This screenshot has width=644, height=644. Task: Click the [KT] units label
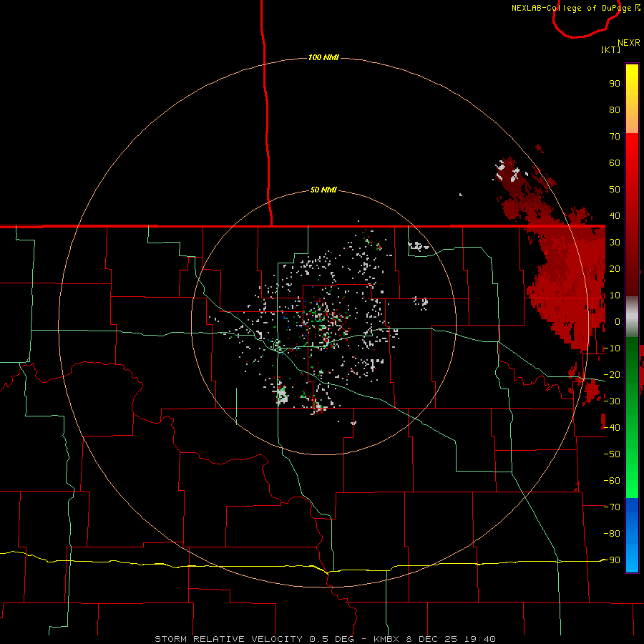(x=611, y=49)
